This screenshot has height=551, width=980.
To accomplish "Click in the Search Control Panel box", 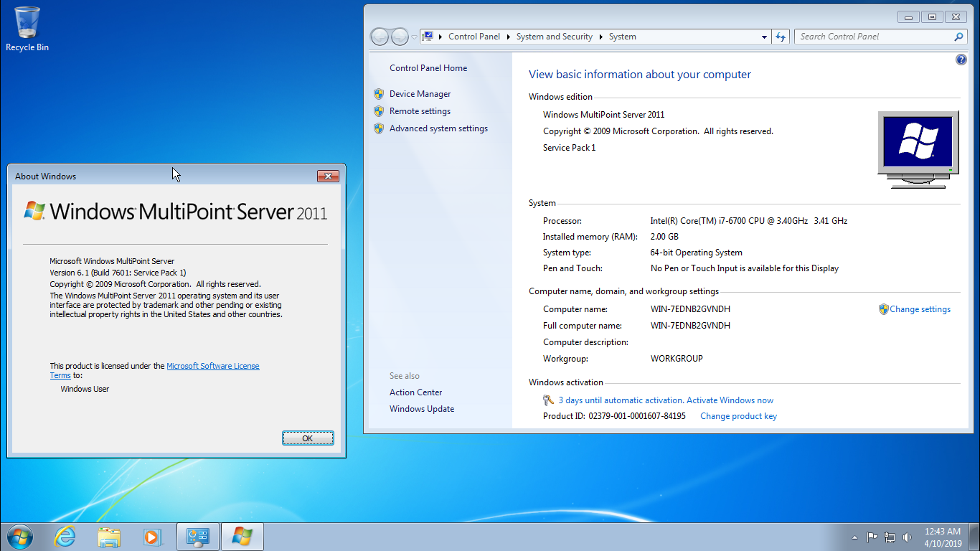I will (x=874, y=37).
